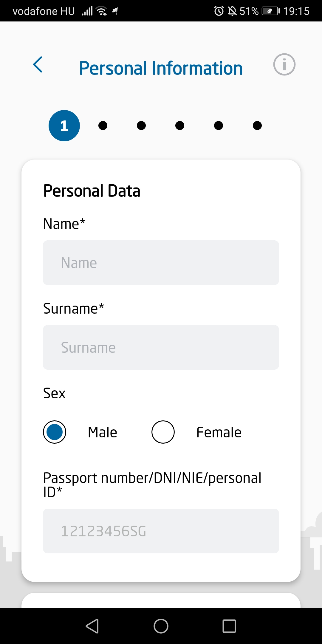This screenshot has height=644, width=322.
Task: Jump to the second step dot
Action: (103, 126)
